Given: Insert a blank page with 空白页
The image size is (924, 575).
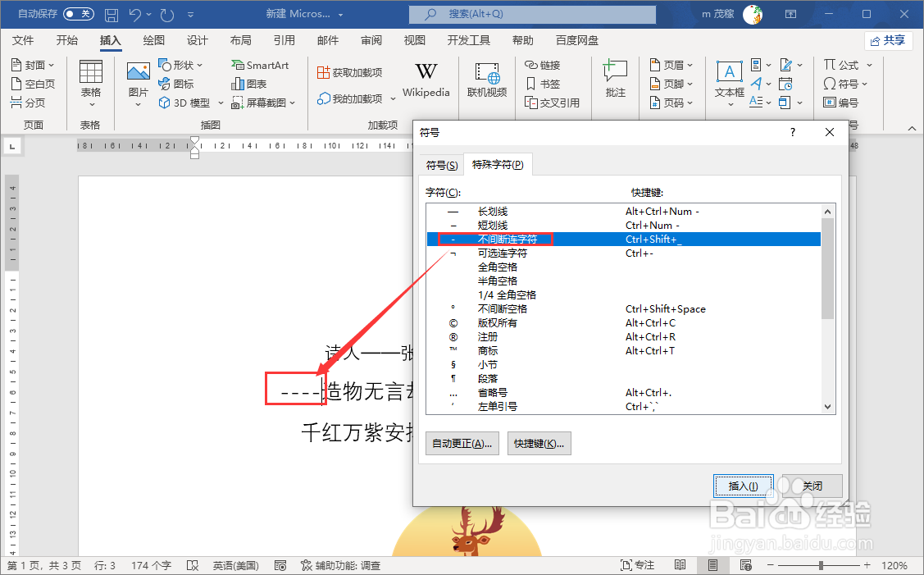Looking at the screenshot, I should tap(33, 84).
